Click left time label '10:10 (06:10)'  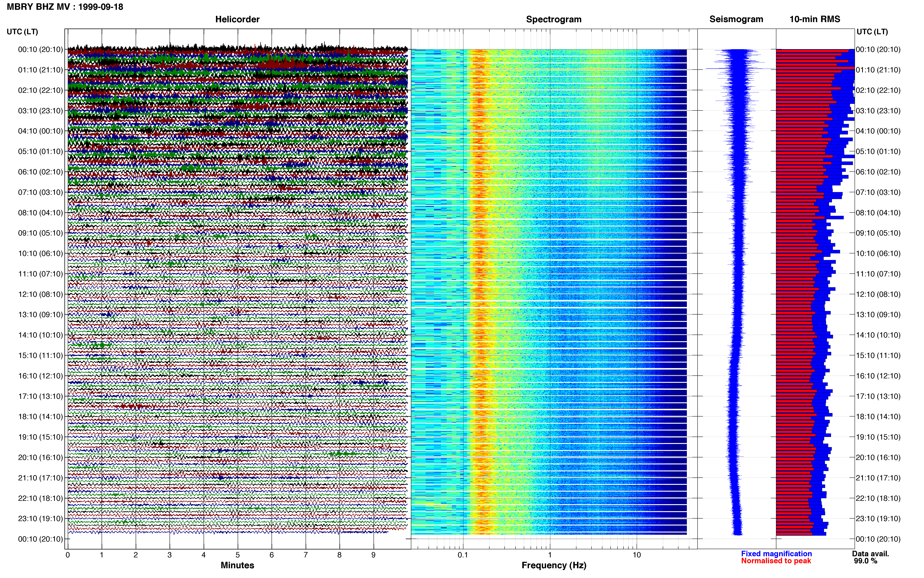tap(41, 253)
